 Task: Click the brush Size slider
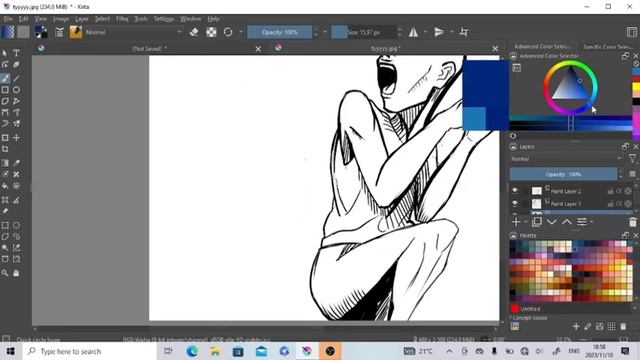point(364,32)
